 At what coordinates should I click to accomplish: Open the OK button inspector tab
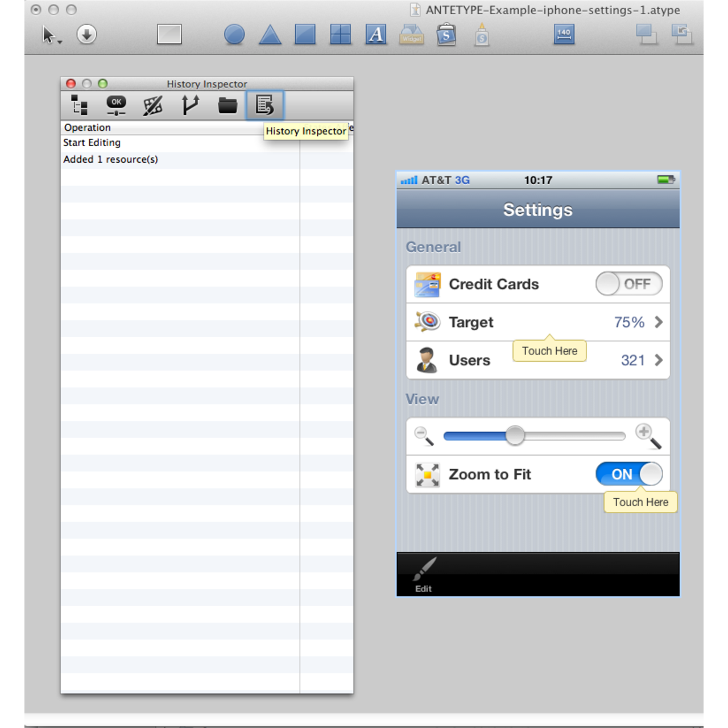pyautogui.click(x=116, y=105)
